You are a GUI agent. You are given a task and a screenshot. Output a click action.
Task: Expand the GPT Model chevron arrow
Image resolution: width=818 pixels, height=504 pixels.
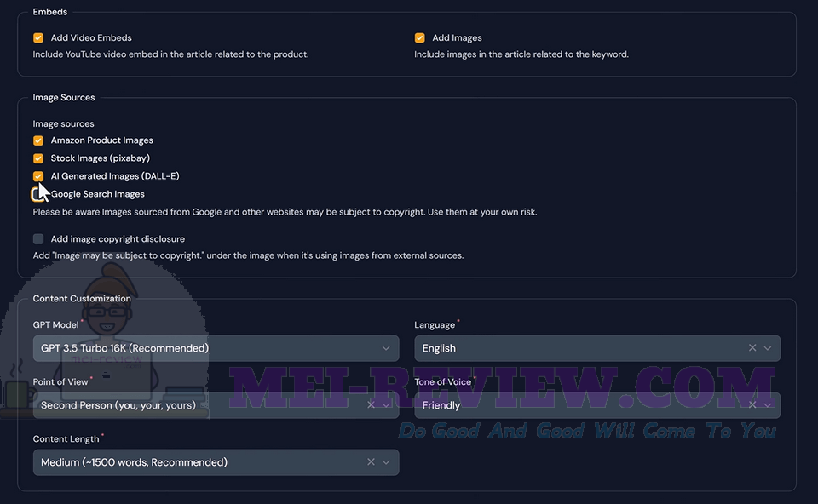[386, 348]
